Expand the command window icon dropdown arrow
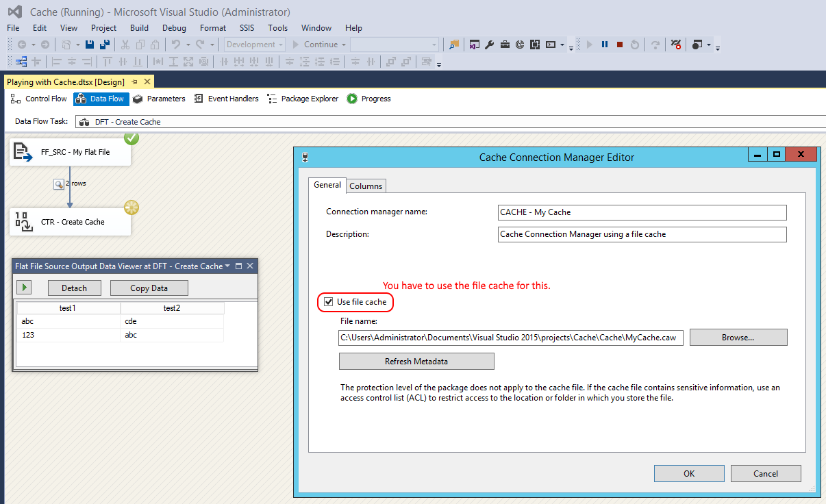This screenshot has width=826, height=504. (562, 45)
